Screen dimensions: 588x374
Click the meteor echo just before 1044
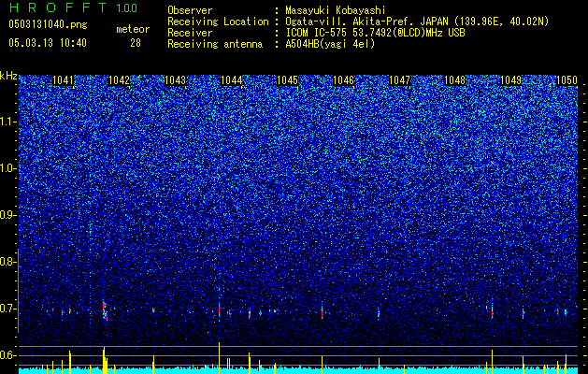[219, 309]
